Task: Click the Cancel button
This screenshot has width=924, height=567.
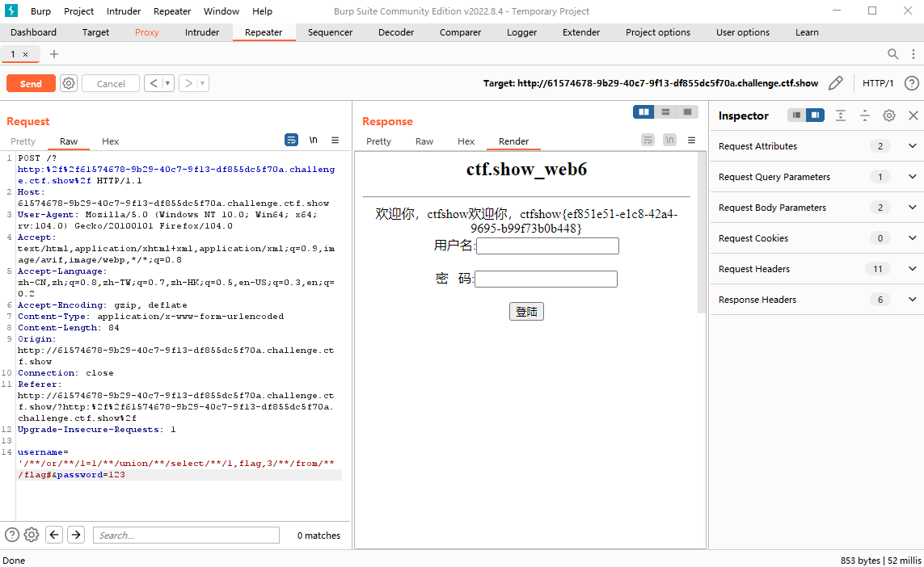Action: coord(111,84)
